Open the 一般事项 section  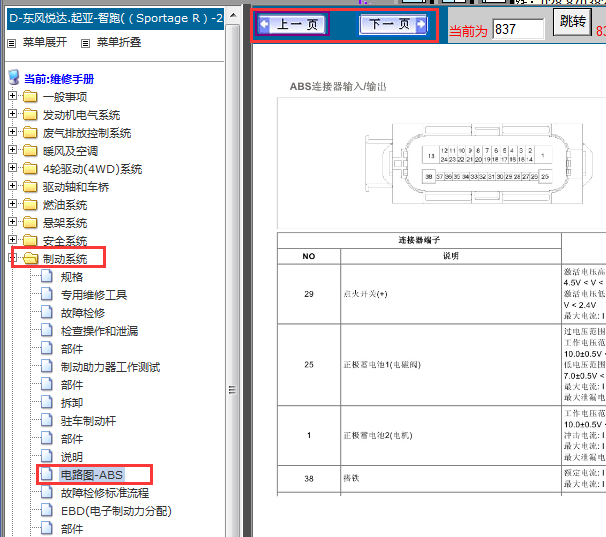(x=65, y=97)
